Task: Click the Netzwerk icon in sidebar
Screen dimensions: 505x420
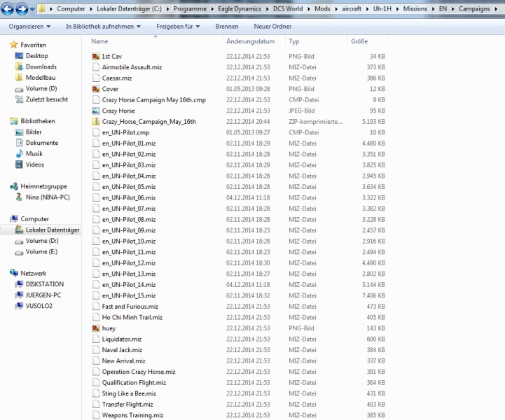Action: 14,273
